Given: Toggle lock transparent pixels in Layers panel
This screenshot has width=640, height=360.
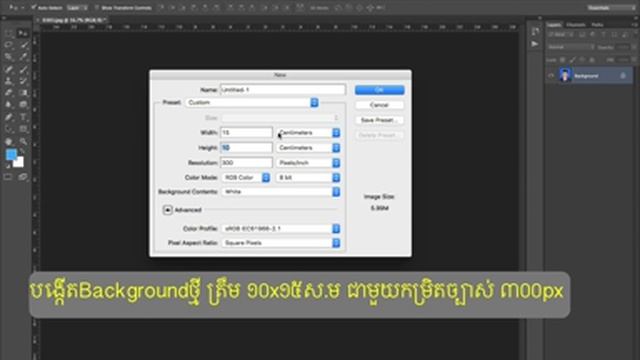Looking at the screenshot, I should click(x=562, y=60).
